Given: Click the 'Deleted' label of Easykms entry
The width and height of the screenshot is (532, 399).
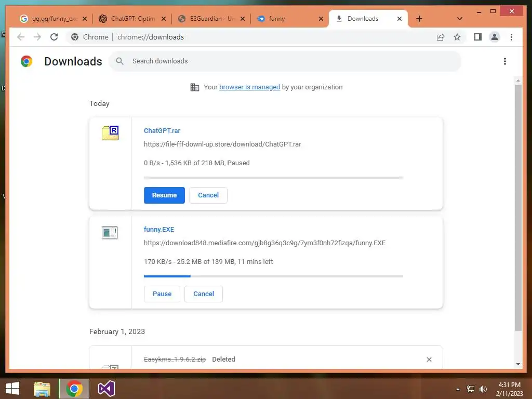Looking at the screenshot, I should pyautogui.click(x=223, y=360).
